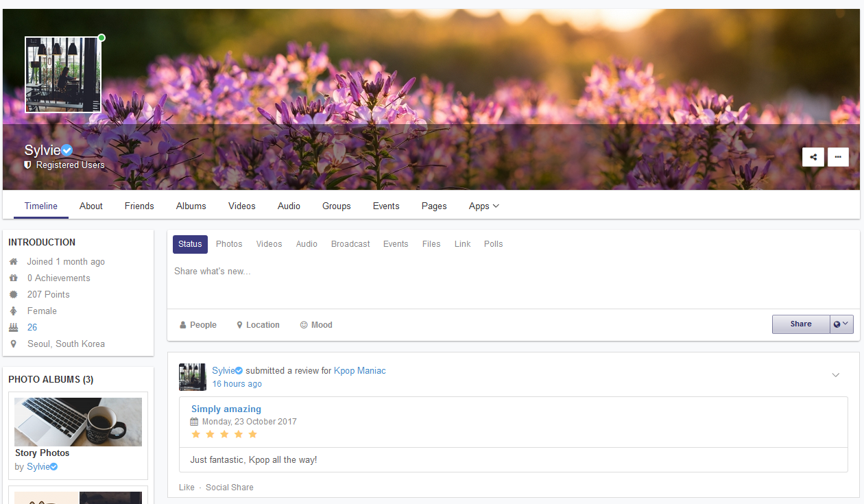Screen dimensions: 864x504
Task: Click the birthday cake icon beside 26
Action: 14,327
